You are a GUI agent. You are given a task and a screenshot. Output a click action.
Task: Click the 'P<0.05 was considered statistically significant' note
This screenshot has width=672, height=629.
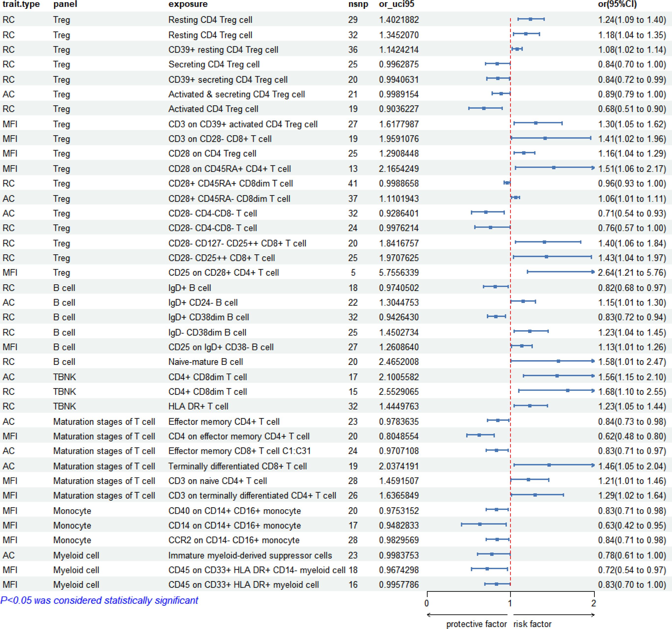[x=99, y=600]
